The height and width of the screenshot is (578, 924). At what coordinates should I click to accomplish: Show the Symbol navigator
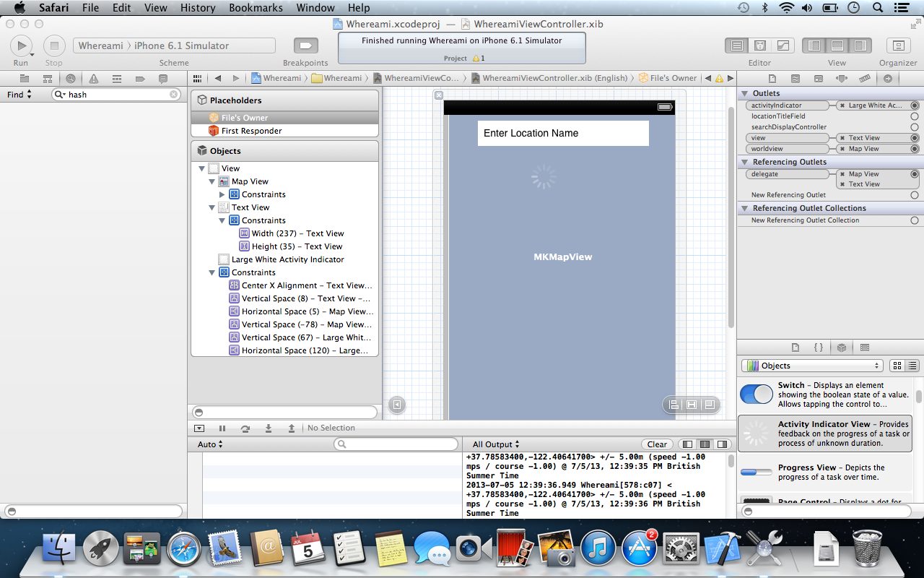[x=48, y=78]
